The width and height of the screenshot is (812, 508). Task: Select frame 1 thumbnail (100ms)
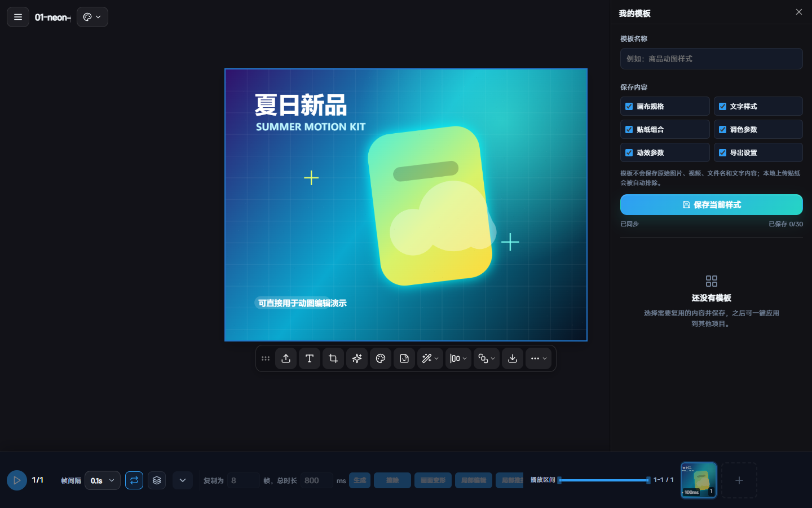point(699,480)
